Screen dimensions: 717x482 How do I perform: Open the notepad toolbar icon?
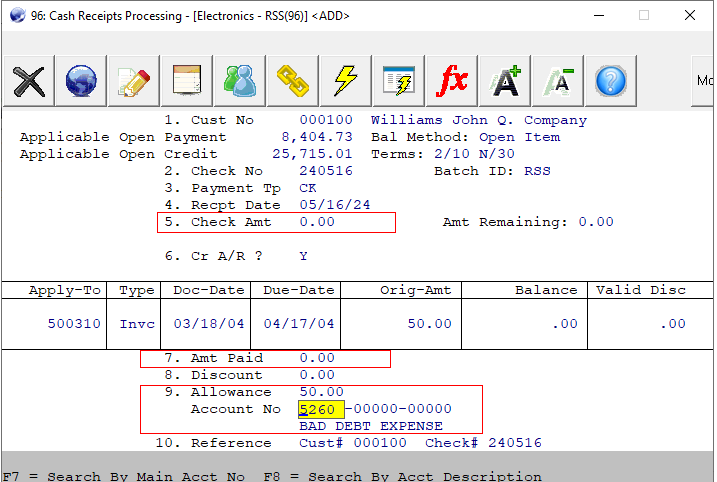(x=187, y=81)
